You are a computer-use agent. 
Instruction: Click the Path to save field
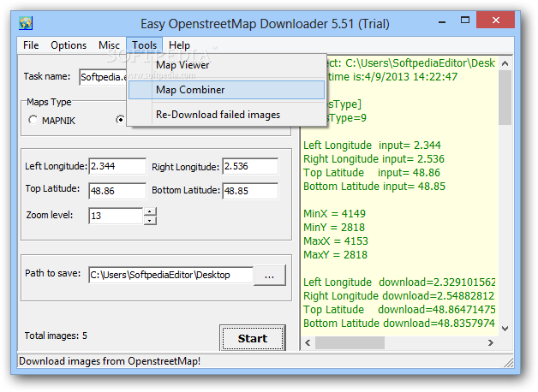[170, 275]
